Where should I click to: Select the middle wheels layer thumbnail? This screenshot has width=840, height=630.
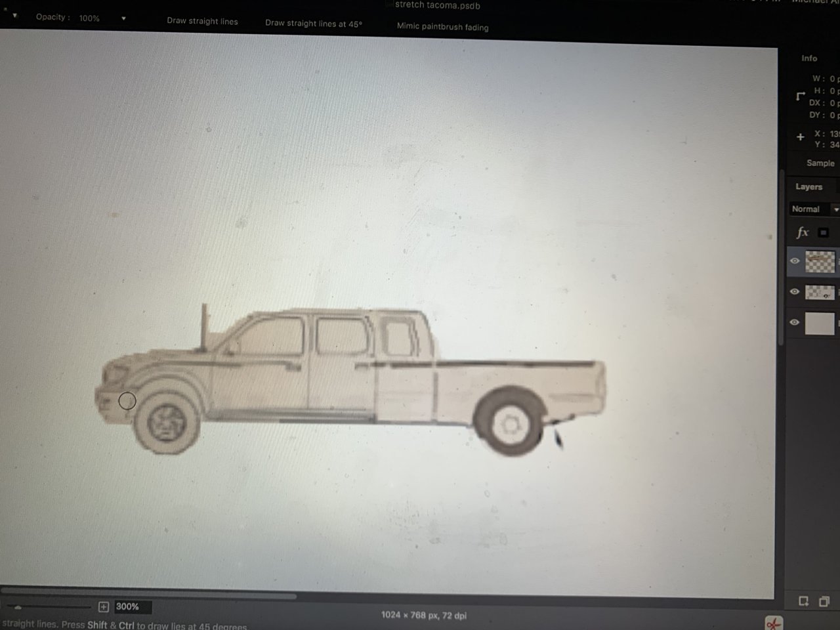820,292
